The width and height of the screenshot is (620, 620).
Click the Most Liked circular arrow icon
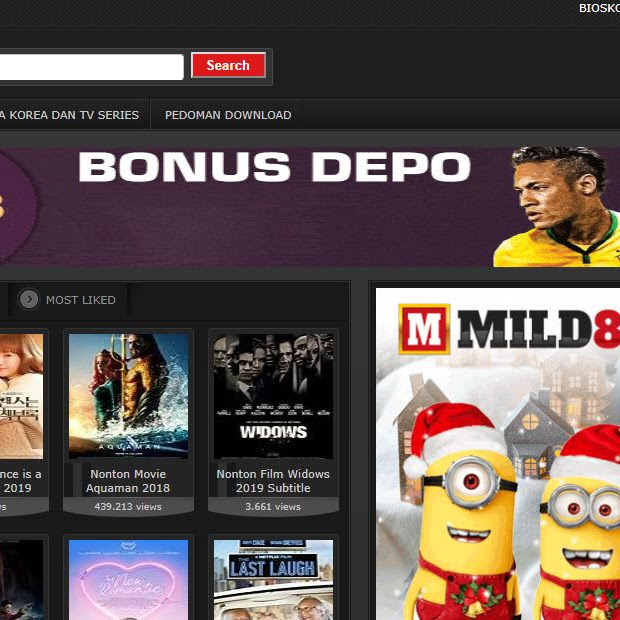click(29, 299)
